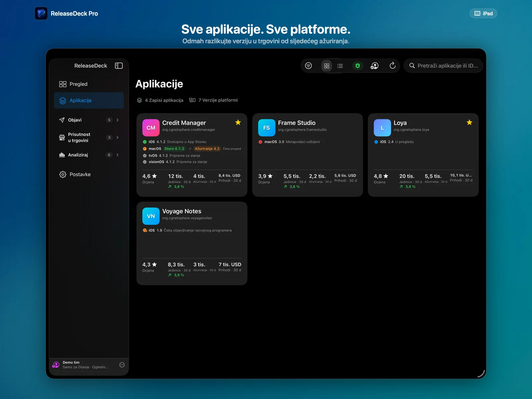Click the green shield toolbar icon
The width and height of the screenshot is (532, 399).
(358, 66)
